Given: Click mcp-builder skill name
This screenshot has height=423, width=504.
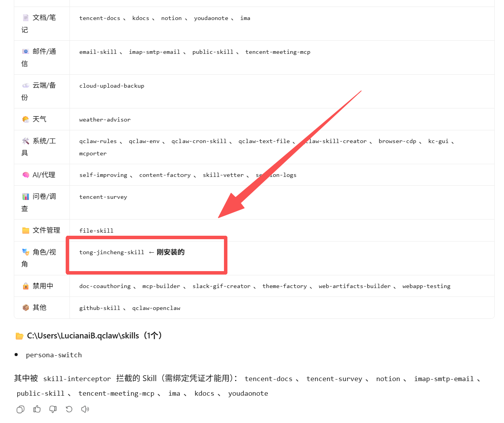Looking at the screenshot, I should 161,286.
